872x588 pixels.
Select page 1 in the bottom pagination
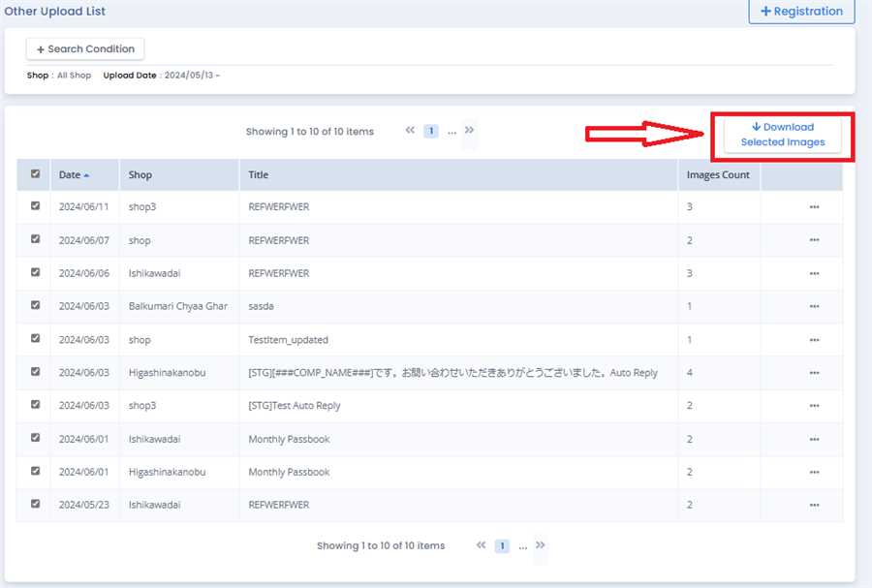[x=502, y=545]
